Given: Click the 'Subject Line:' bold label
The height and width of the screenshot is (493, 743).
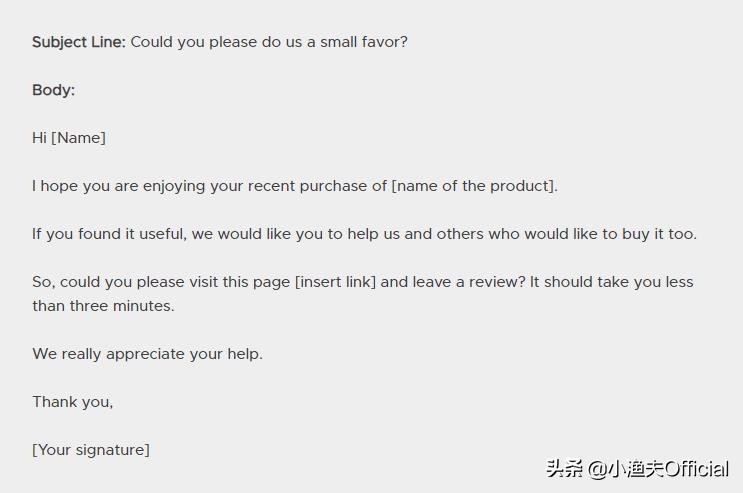Looking at the screenshot, I should [78, 42].
